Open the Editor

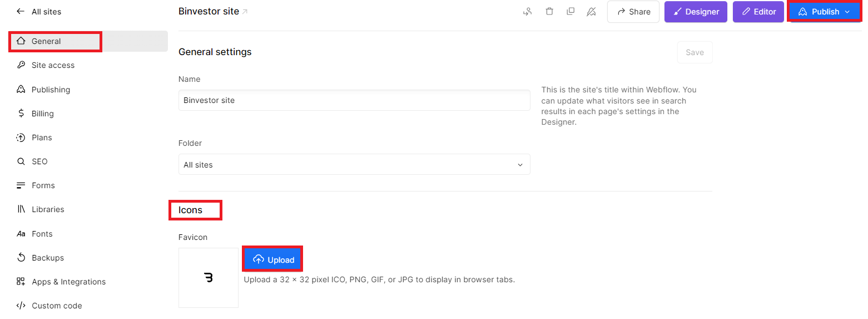758,12
